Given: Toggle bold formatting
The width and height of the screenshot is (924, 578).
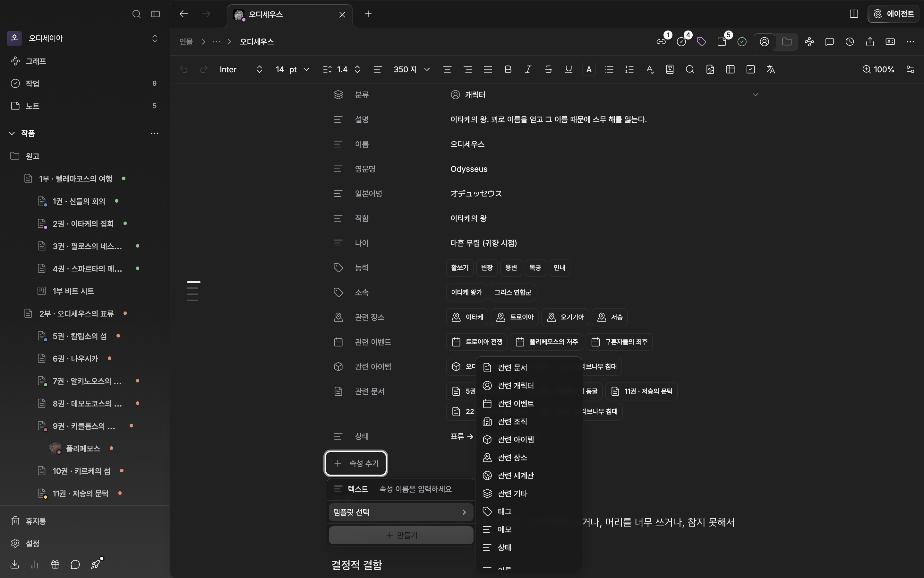Looking at the screenshot, I should tap(508, 69).
